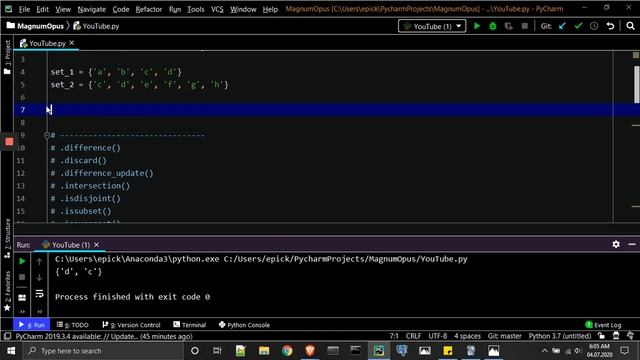Open Task View in the taskbar
Image resolution: width=640 pixels, height=360 pixels.
coord(217,351)
